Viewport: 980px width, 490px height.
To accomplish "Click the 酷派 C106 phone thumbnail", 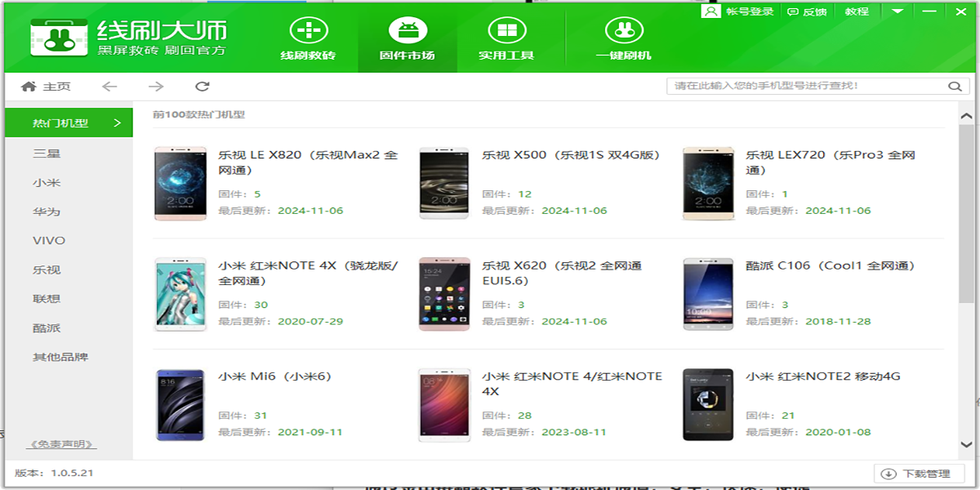I will pyautogui.click(x=708, y=294).
